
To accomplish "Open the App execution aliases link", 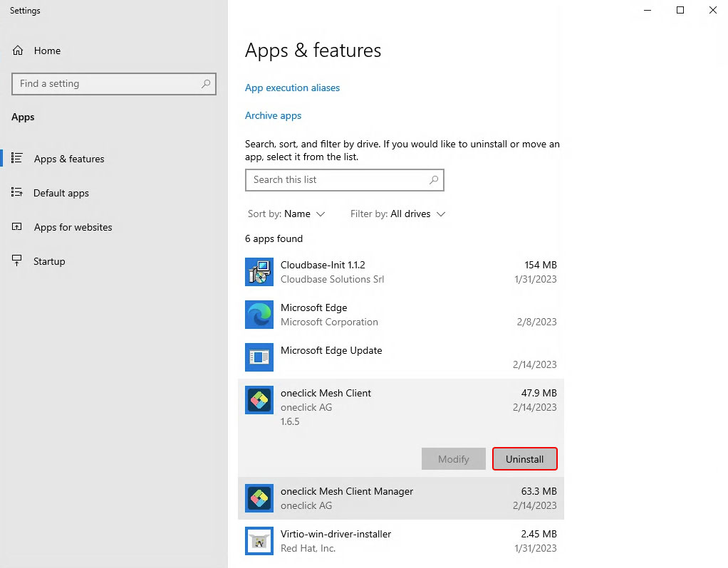I will coord(292,88).
